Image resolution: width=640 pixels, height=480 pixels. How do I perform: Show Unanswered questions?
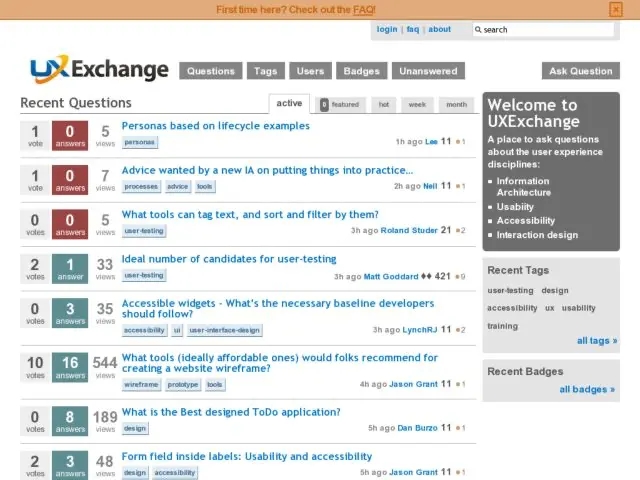[428, 71]
